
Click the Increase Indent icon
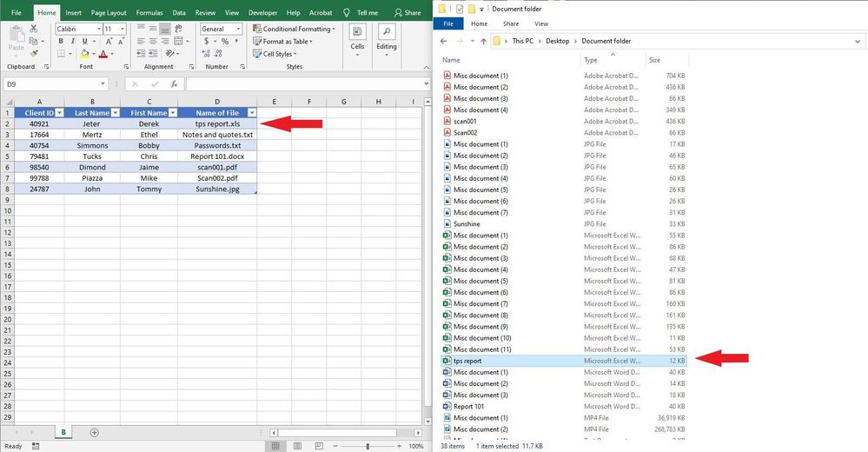click(x=153, y=54)
